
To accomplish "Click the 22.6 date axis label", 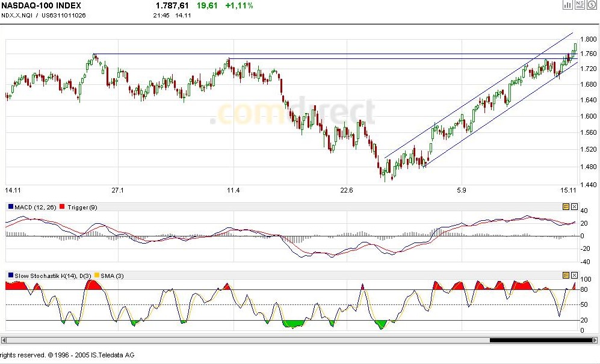I will point(347,190).
